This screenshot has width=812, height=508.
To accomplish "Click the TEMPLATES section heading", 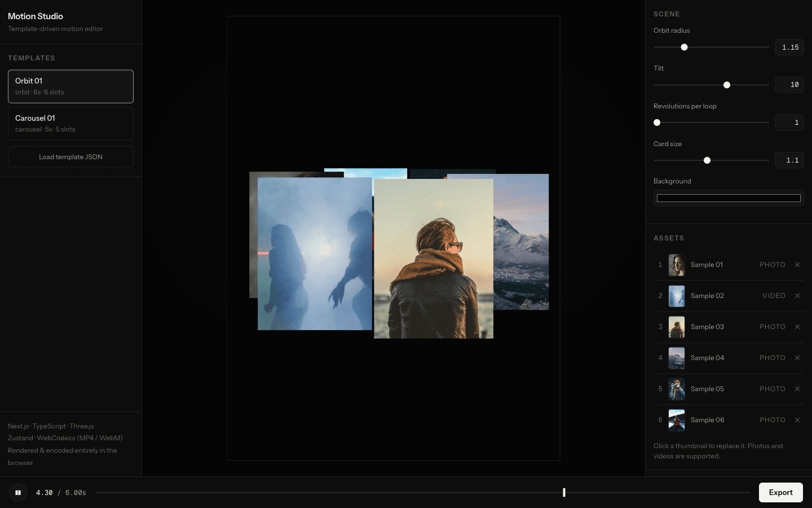I will click(32, 58).
